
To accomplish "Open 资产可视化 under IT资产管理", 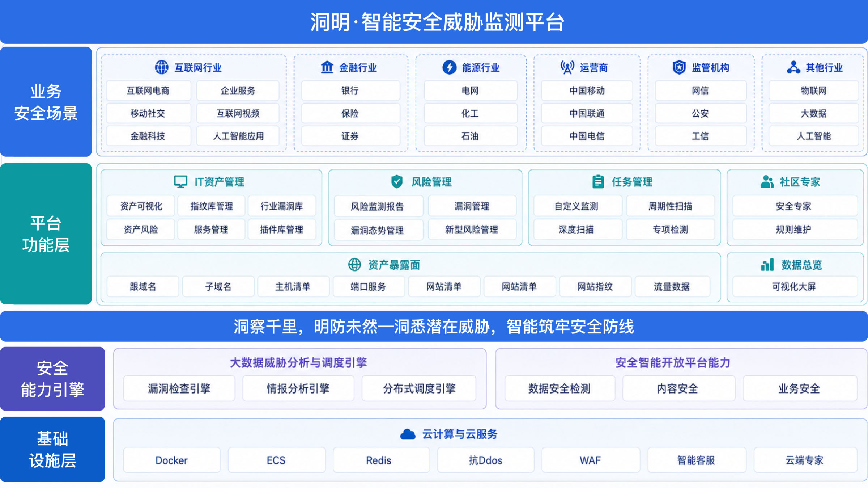I will click(141, 206).
